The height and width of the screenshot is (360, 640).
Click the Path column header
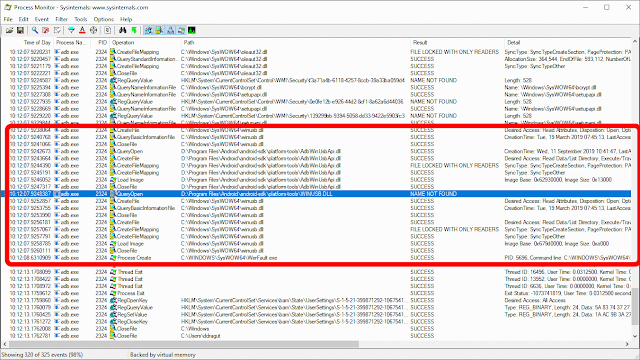tap(189, 42)
